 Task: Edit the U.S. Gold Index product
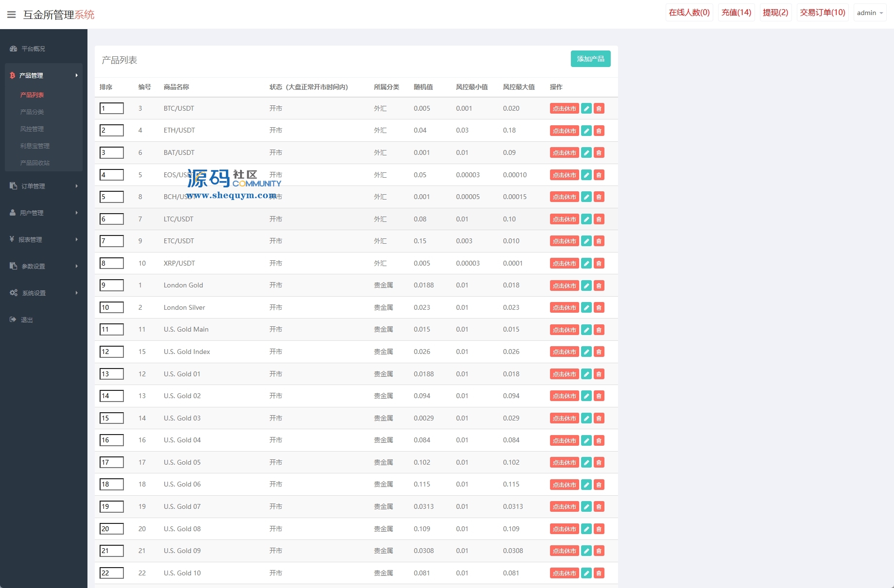[586, 352]
